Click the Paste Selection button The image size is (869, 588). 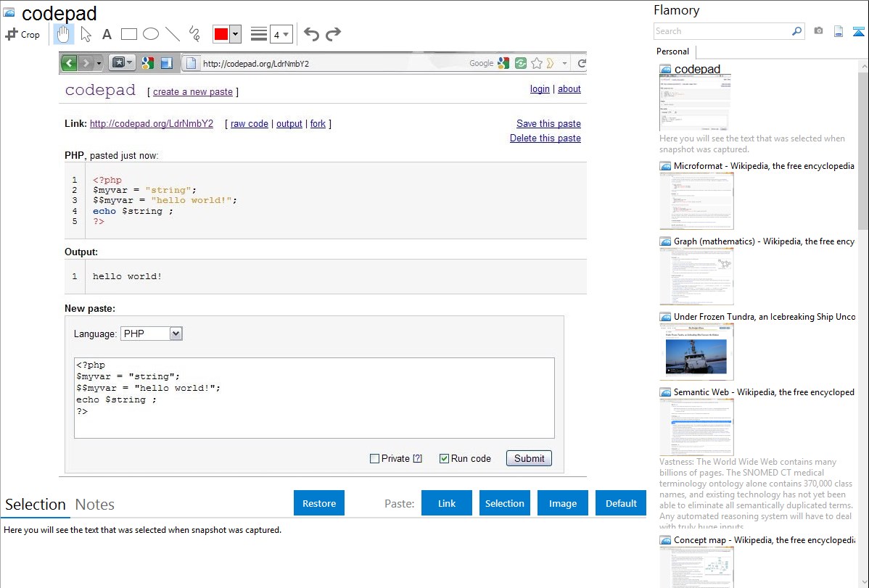point(505,503)
